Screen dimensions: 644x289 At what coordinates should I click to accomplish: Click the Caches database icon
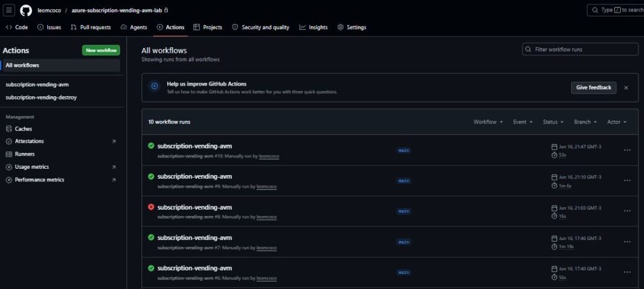9,128
